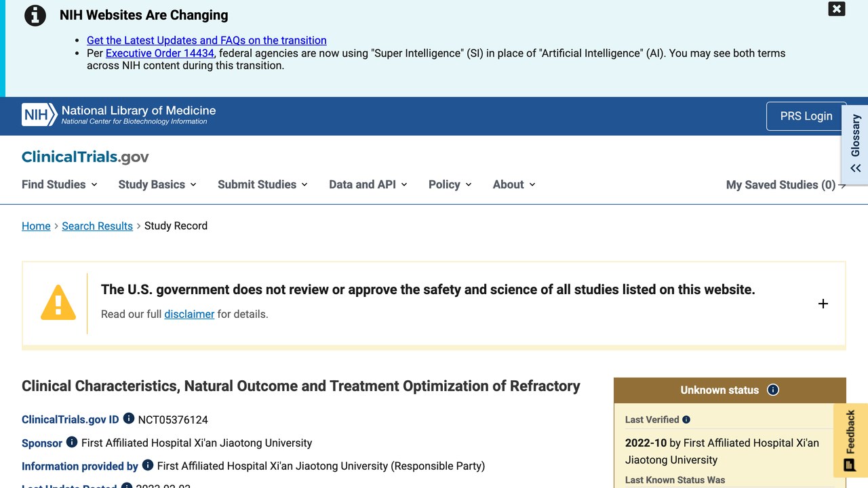The width and height of the screenshot is (868, 488).
Task: Expand the disclaimer notice with plus icon
Action: (823, 304)
